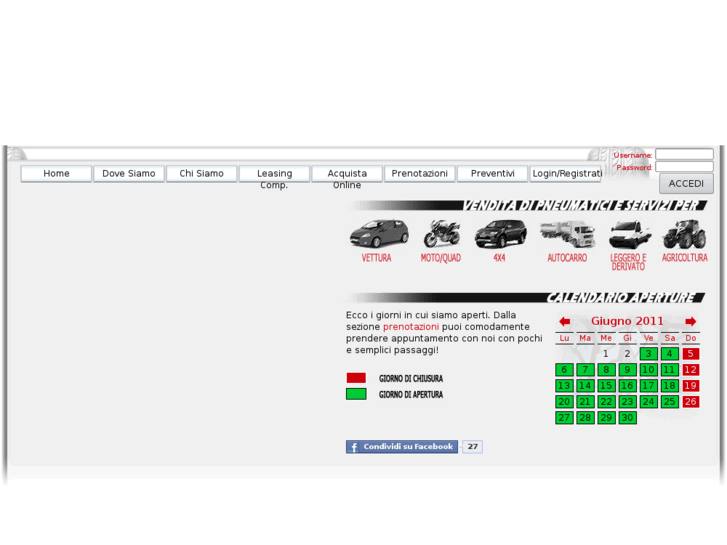Screen dimensions: 727x545
Task: Choose the 4X4 SUV icon
Action: coord(500,234)
